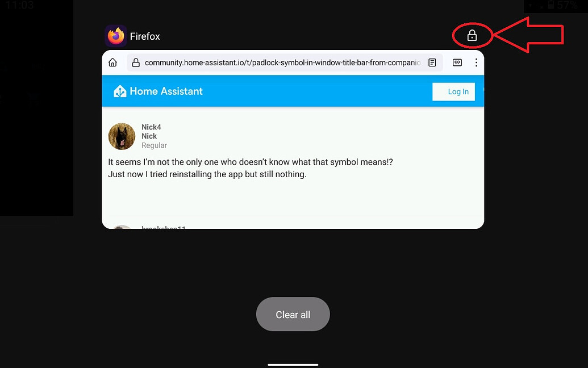The width and height of the screenshot is (588, 368).
Task: Tap the Log In button
Action: coord(453,91)
